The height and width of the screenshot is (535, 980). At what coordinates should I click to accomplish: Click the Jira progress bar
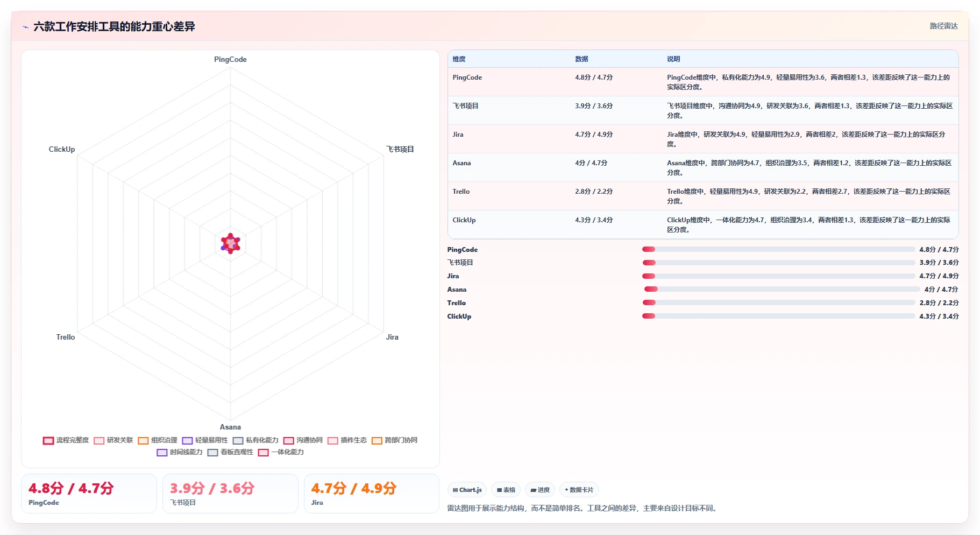tap(778, 276)
